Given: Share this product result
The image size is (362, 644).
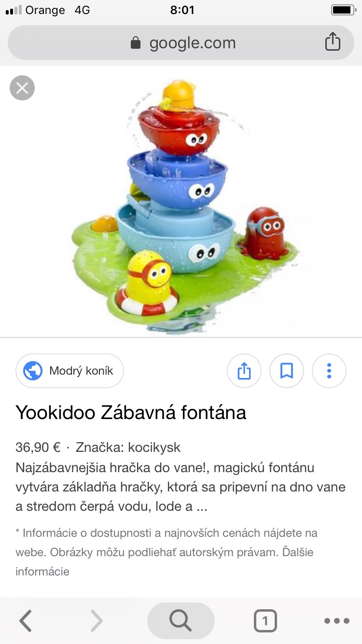Looking at the screenshot, I should click(244, 371).
